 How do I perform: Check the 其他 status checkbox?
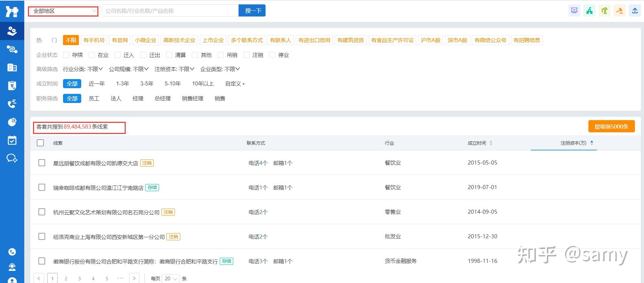point(195,55)
